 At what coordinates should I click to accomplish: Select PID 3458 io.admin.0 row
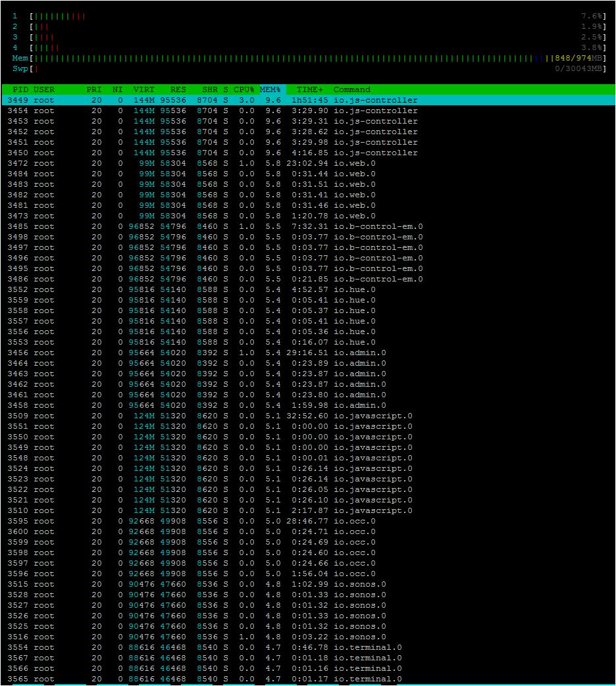(308, 405)
